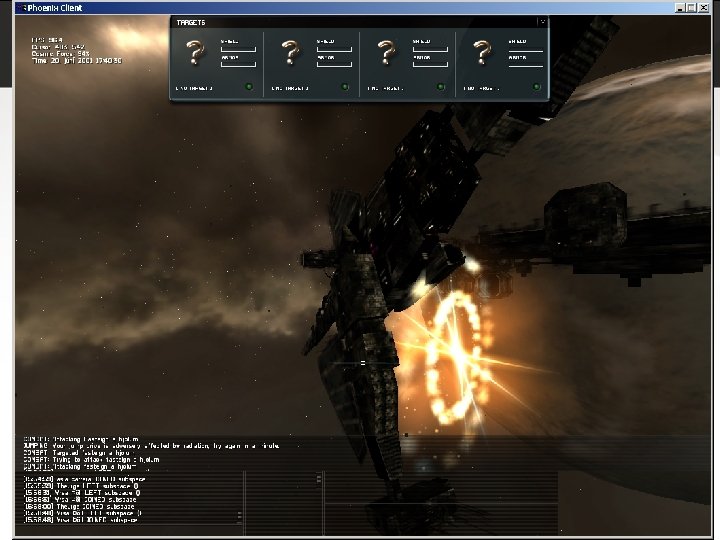The height and width of the screenshot is (540, 720).
Task: Click the second target's armor bar
Action: 334,65
